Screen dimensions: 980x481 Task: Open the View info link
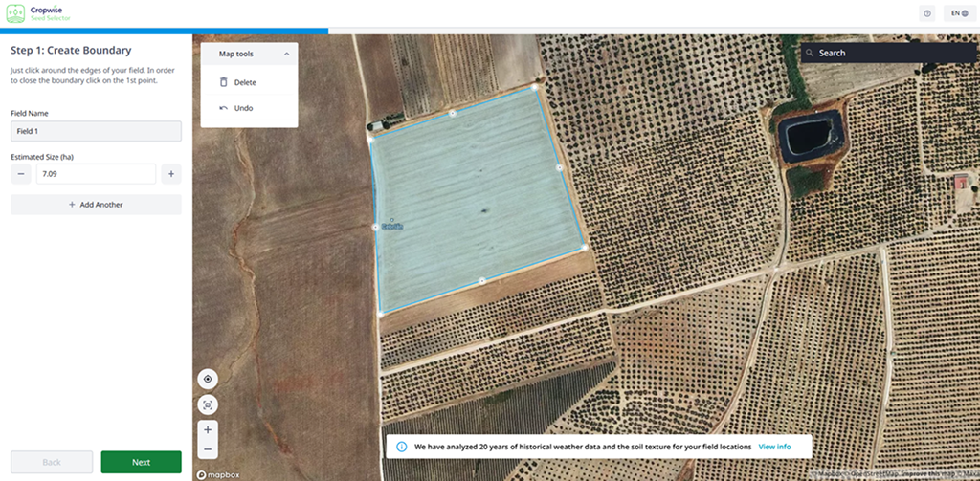[x=774, y=447]
